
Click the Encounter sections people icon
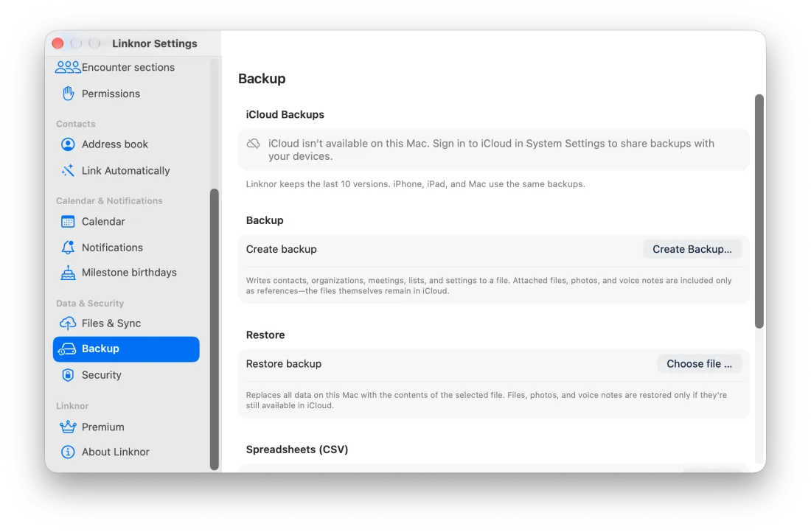68,67
